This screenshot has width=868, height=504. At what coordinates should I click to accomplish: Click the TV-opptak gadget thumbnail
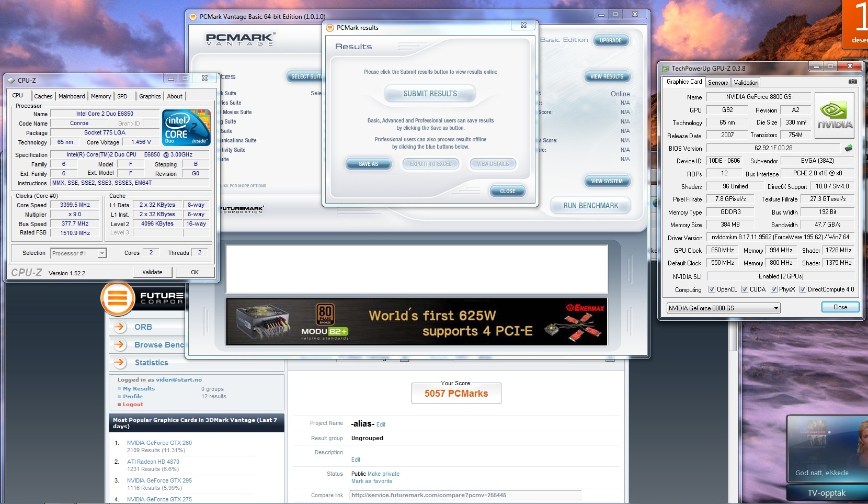[827, 449]
